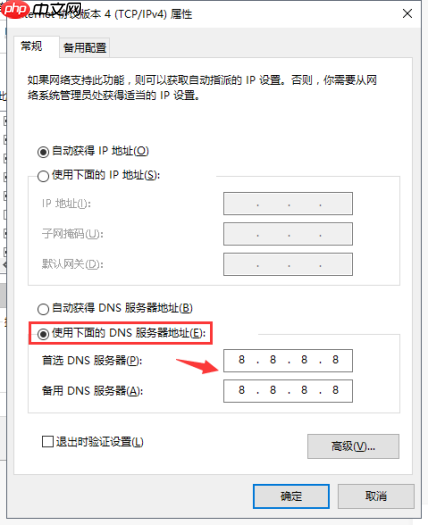
Task: Click last octet of 备用 DNS field
Action: 335,390
